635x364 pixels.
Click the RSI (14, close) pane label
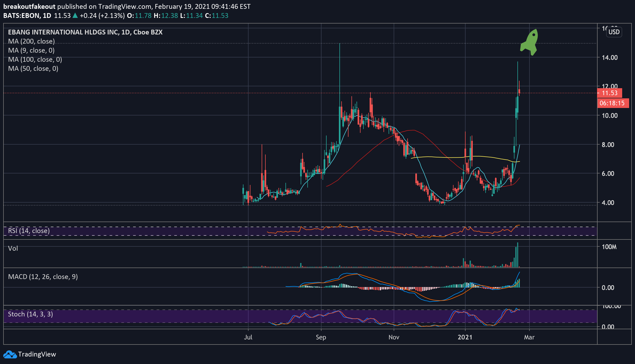pos(29,231)
